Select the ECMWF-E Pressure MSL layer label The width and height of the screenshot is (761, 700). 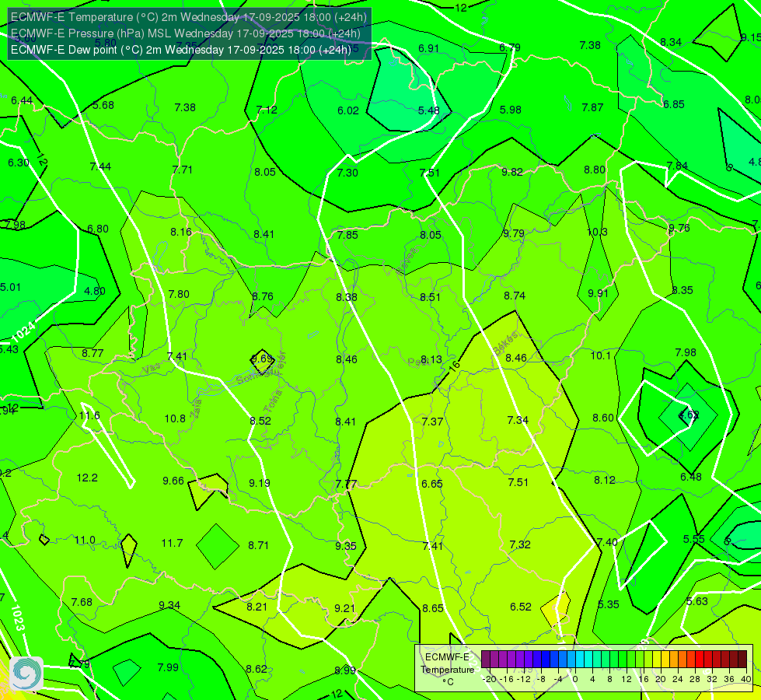coord(186,33)
